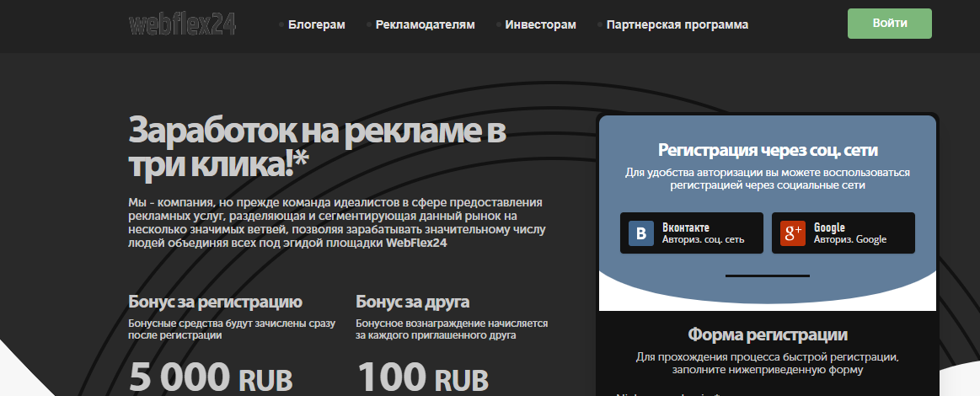Click the 'Регистрация через соц. сети' heading
The height and width of the screenshot is (396, 980).
(768, 150)
